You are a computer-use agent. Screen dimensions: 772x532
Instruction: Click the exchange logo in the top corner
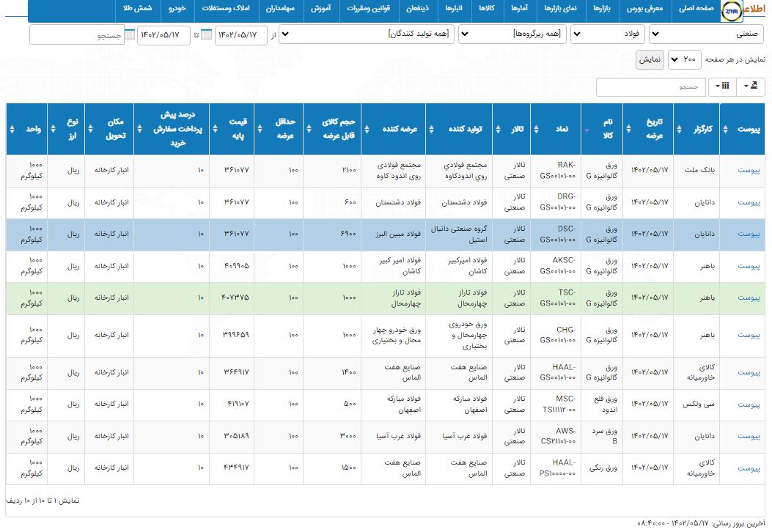click(x=732, y=11)
